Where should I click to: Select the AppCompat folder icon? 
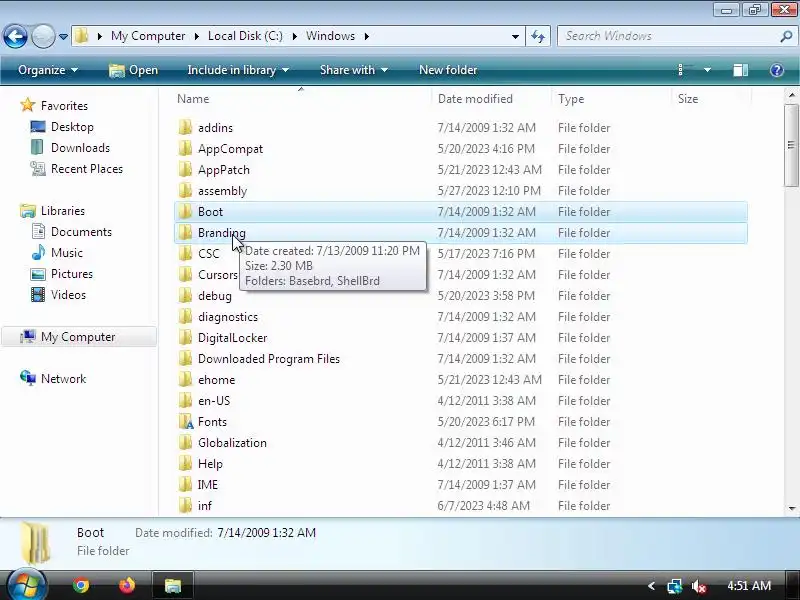click(x=185, y=148)
